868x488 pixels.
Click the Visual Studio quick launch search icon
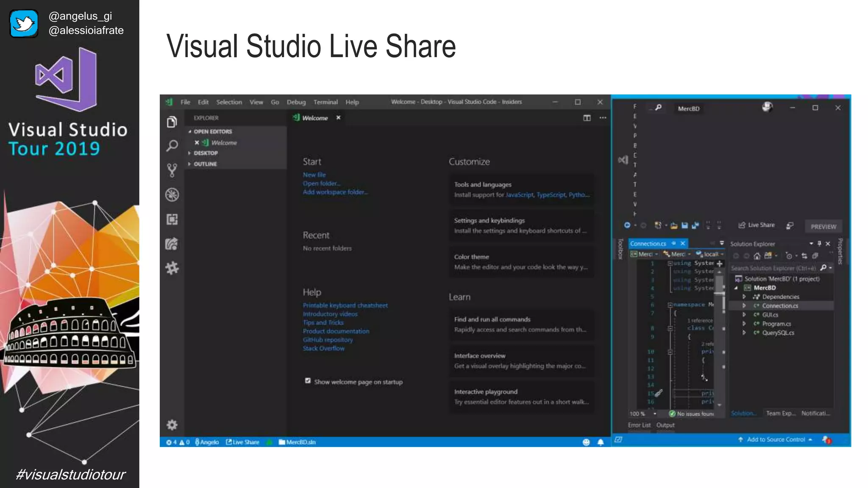click(658, 108)
